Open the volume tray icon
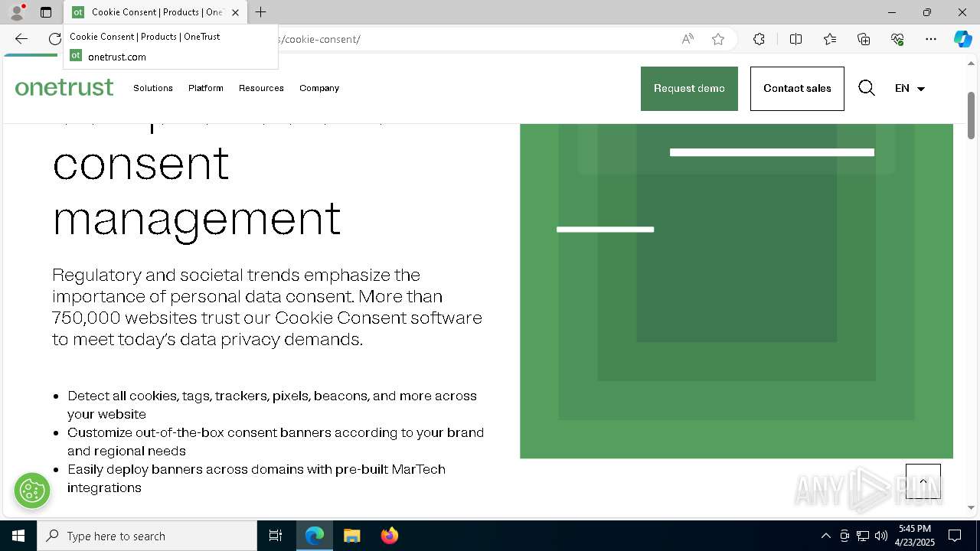 [881, 536]
